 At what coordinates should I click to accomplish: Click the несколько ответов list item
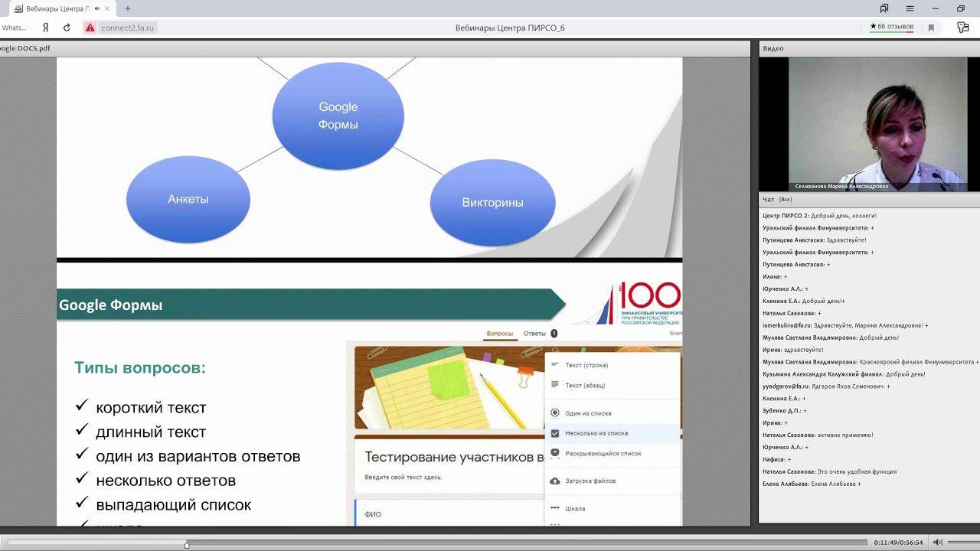click(x=165, y=481)
